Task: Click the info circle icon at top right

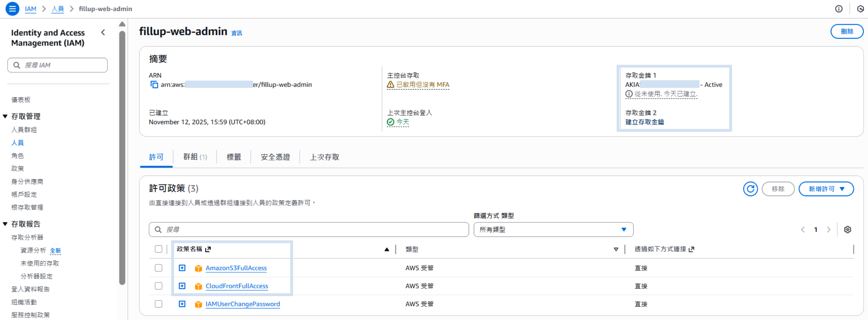Action: click(x=839, y=9)
